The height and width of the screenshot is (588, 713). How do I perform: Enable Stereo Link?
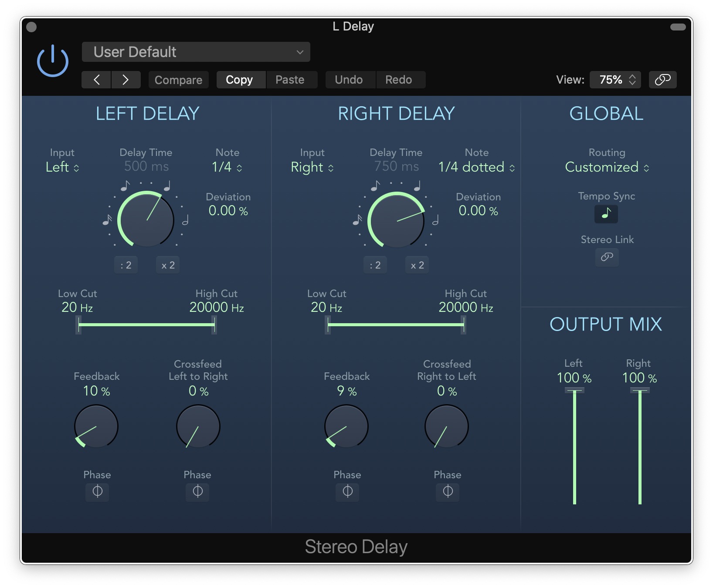[607, 257]
